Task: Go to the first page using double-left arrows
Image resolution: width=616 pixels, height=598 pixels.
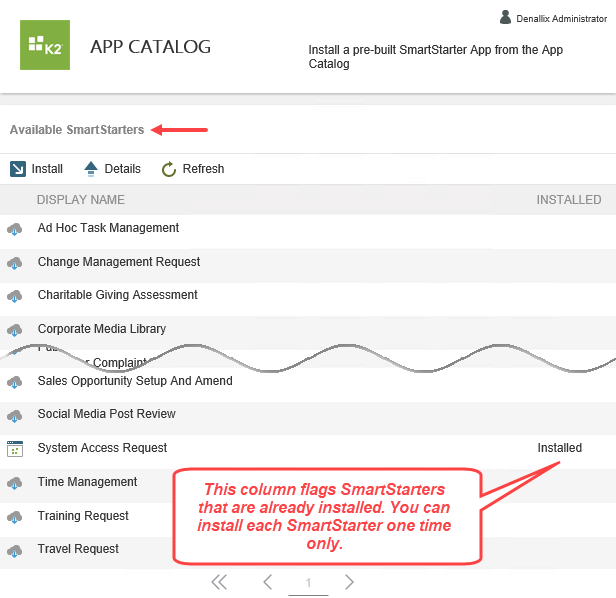Action: tap(219, 582)
